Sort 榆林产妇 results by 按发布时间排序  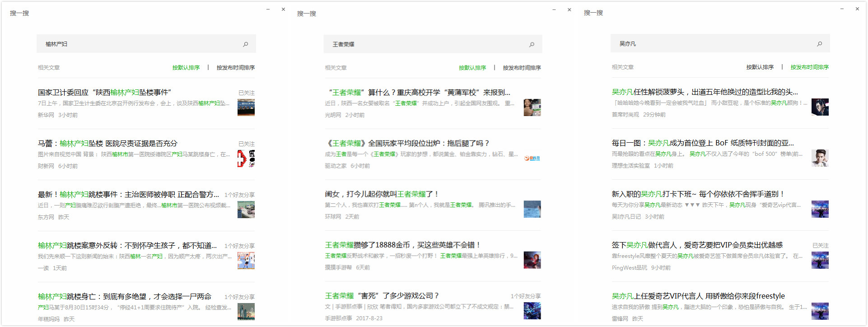tap(236, 68)
